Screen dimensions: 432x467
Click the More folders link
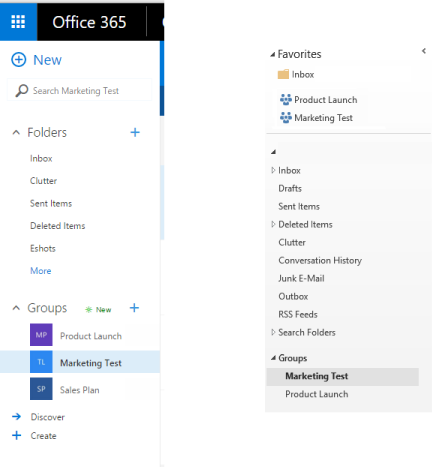click(41, 271)
